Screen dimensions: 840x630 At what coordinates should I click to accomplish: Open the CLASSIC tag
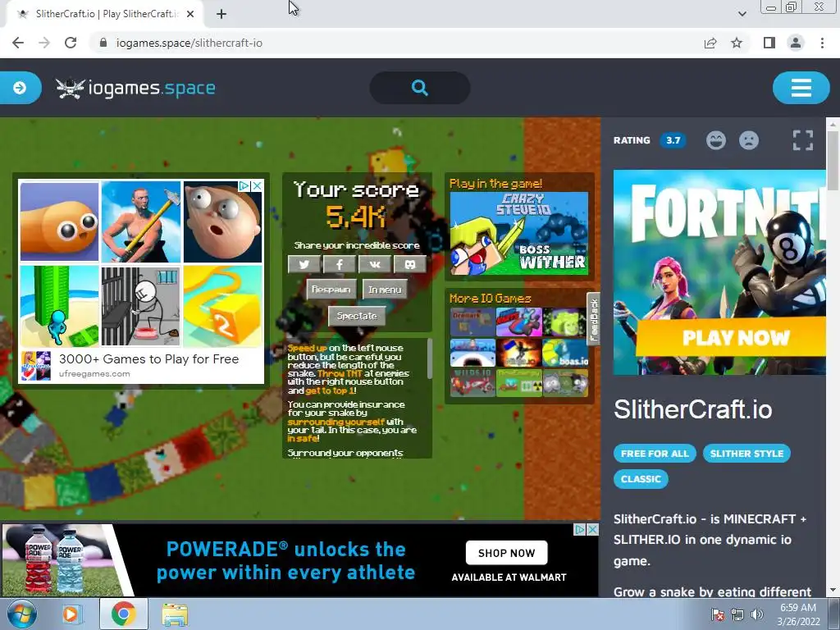point(641,479)
